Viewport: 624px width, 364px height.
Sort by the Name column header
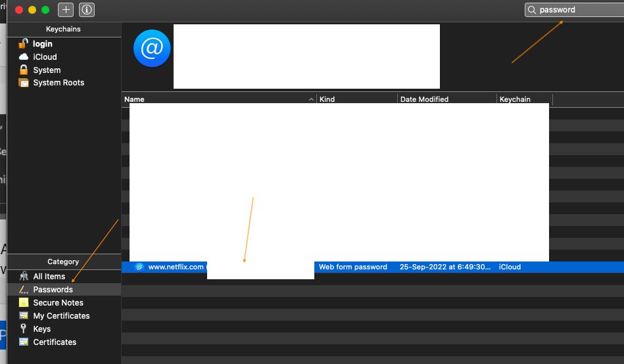point(219,99)
